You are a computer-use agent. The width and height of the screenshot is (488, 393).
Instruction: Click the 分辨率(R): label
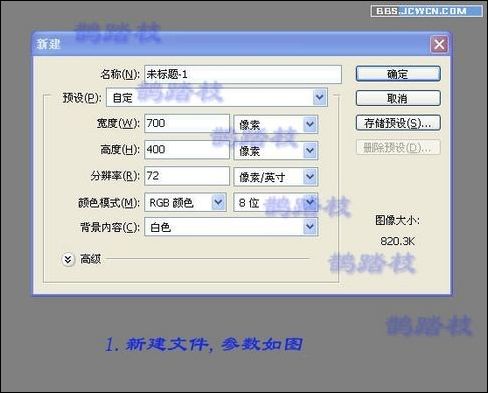click(115, 176)
